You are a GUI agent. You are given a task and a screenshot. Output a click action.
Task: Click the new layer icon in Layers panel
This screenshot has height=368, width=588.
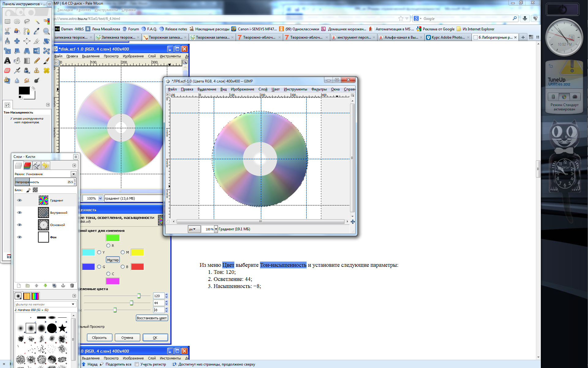click(x=19, y=286)
